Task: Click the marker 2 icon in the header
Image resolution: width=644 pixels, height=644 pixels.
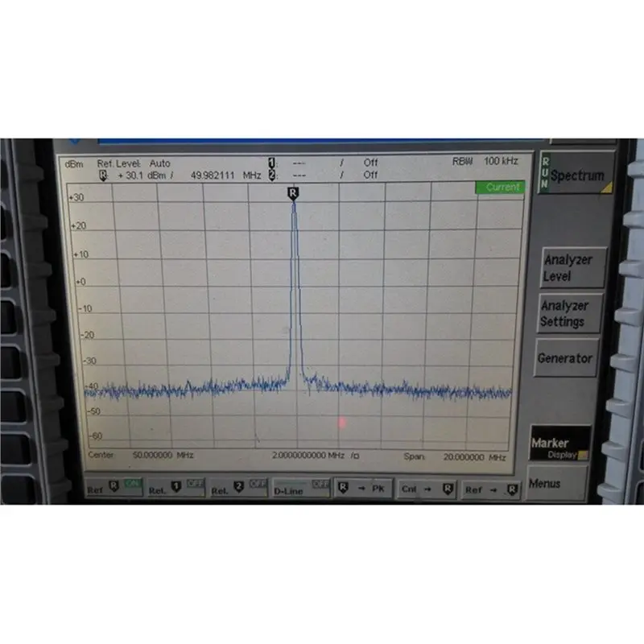Action: (271, 175)
